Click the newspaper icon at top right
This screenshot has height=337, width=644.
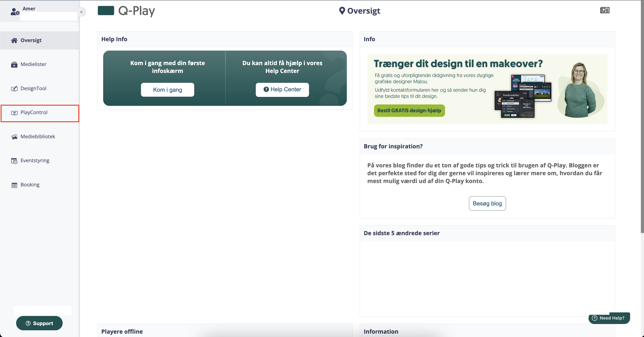click(604, 10)
